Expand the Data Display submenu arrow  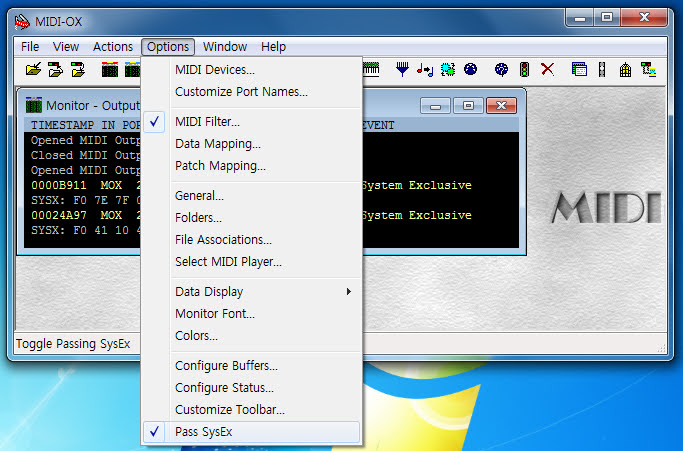[348, 292]
